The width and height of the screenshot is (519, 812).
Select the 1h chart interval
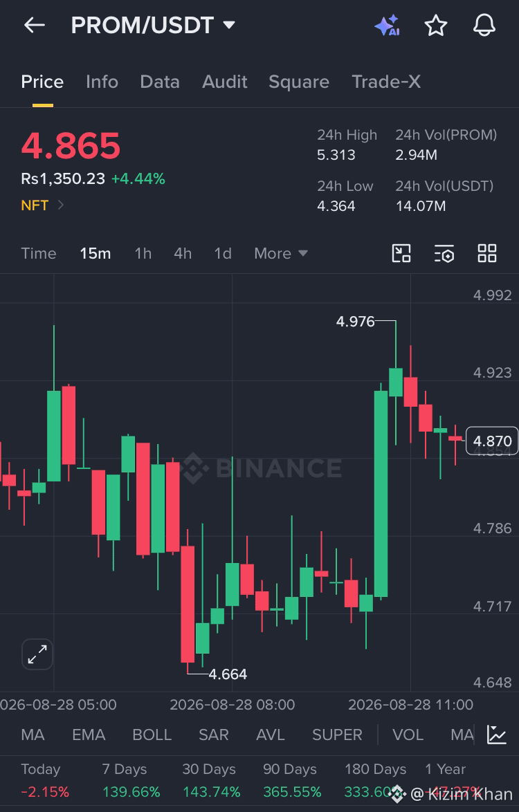tap(143, 253)
